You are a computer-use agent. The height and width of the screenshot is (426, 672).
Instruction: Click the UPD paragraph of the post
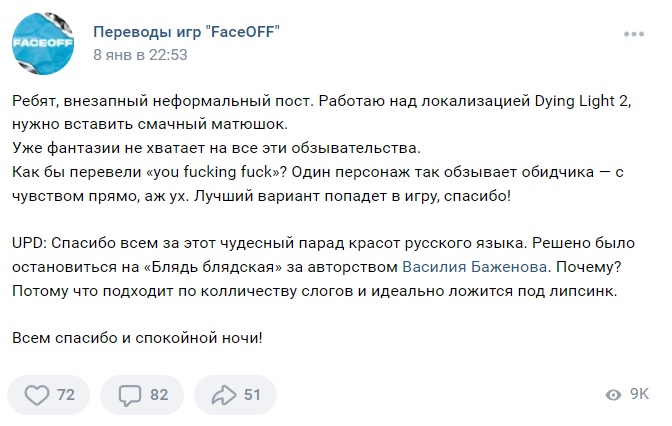pos(323,267)
